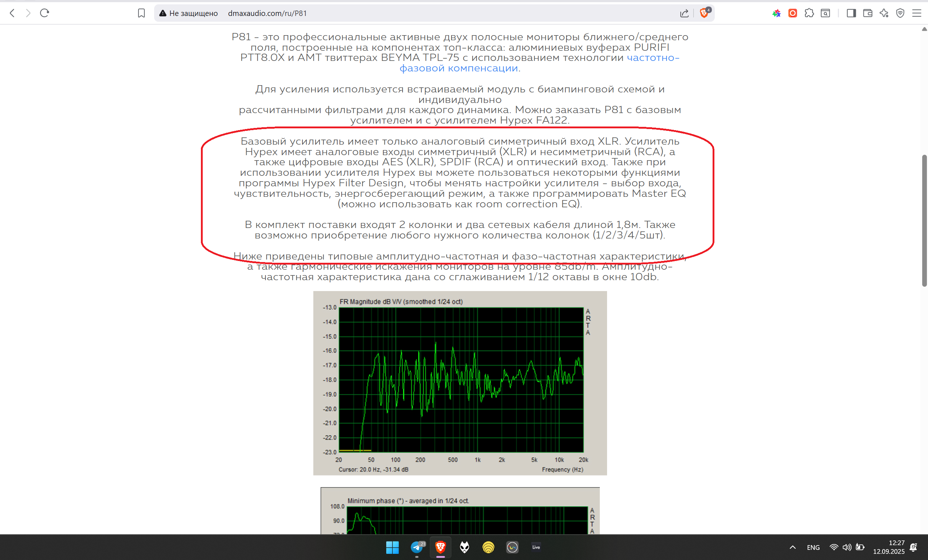Click the red circle recorder extension icon
Image resolution: width=928 pixels, height=560 pixels.
pos(792,13)
